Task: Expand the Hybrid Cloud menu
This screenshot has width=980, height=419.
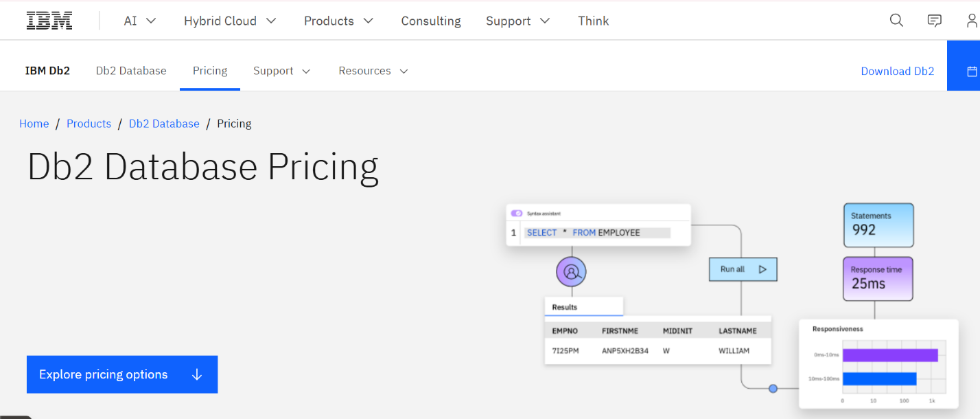Action: 230,21
